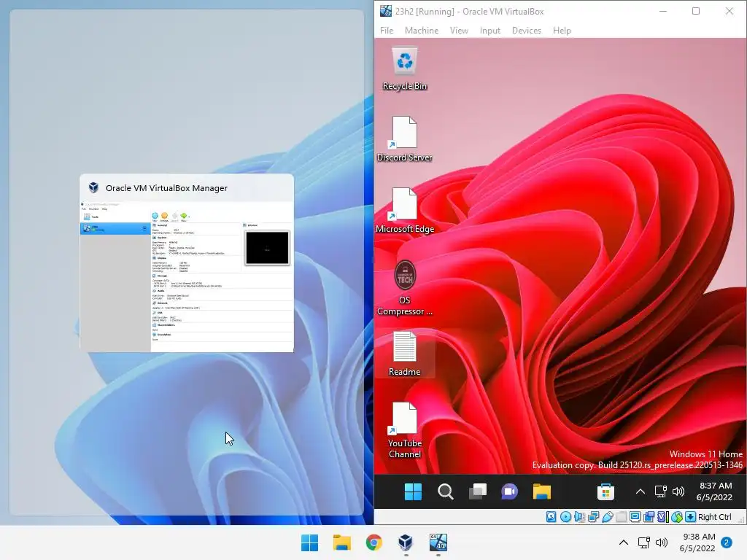Image resolution: width=747 pixels, height=560 pixels.
Task: Click VirtualBox Manager icon on host taskbar
Action: (x=406, y=542)
